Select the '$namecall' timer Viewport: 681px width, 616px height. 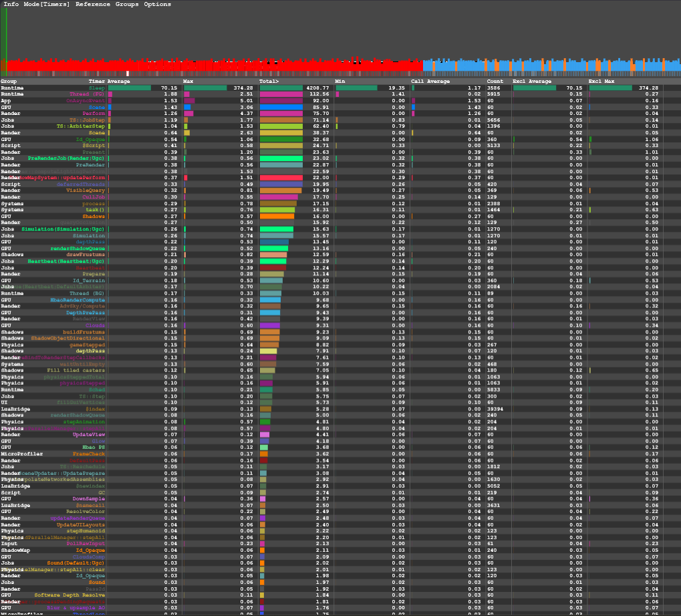(90, 505)
